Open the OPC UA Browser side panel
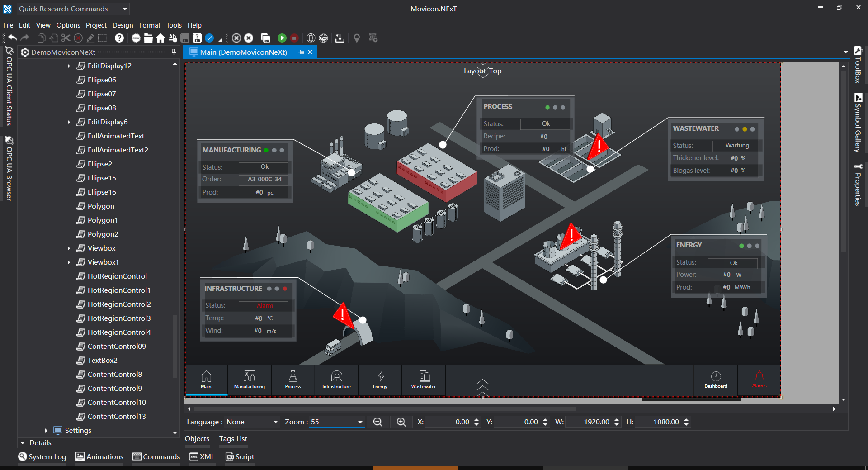868x470 pixels. point(9,169)
